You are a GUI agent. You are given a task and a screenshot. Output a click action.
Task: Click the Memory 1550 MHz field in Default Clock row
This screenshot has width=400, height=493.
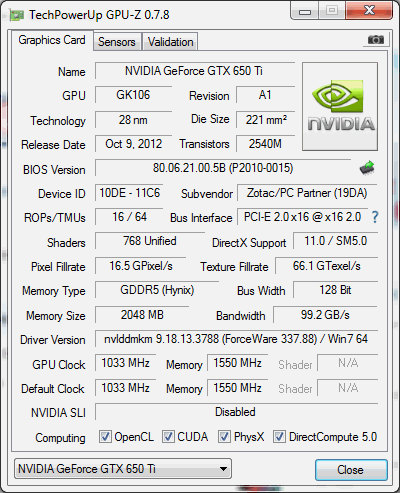point(237,388)
